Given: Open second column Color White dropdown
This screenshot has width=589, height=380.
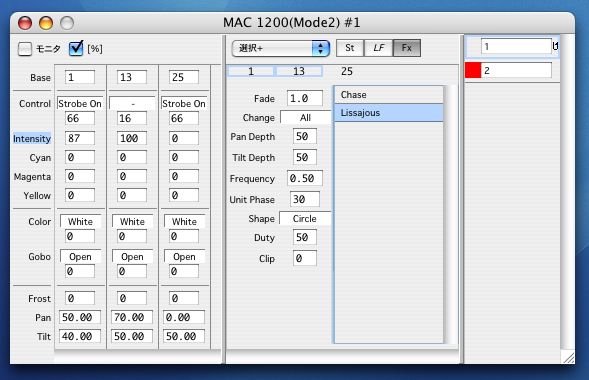Looking at the screenshot, I should pyautogui.click(x=133, y=222).
